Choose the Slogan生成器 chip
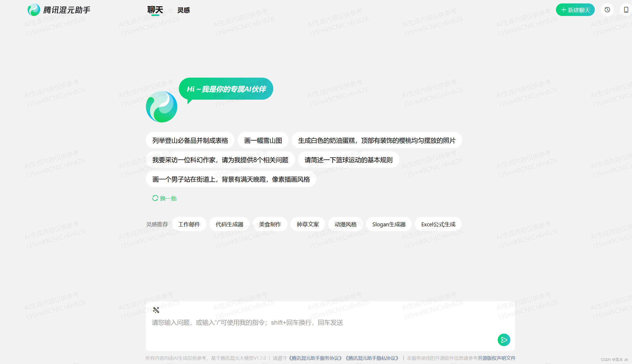This screenshot has width=632, height=364. tap(389, 224)
